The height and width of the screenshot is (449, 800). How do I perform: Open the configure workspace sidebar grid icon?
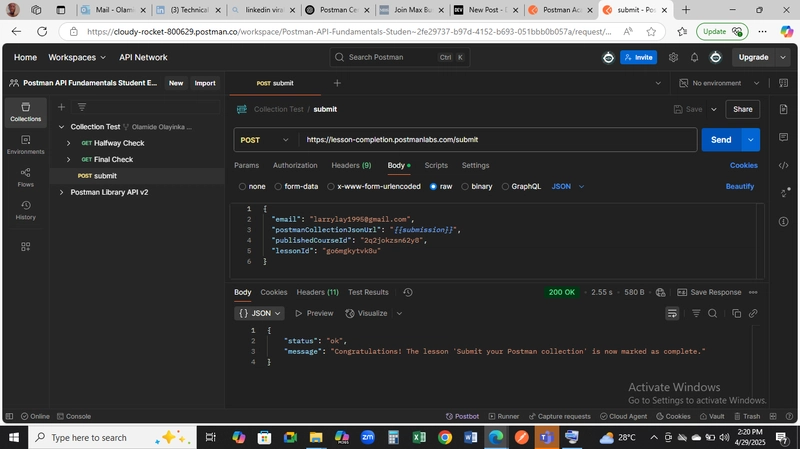(26, 246)
